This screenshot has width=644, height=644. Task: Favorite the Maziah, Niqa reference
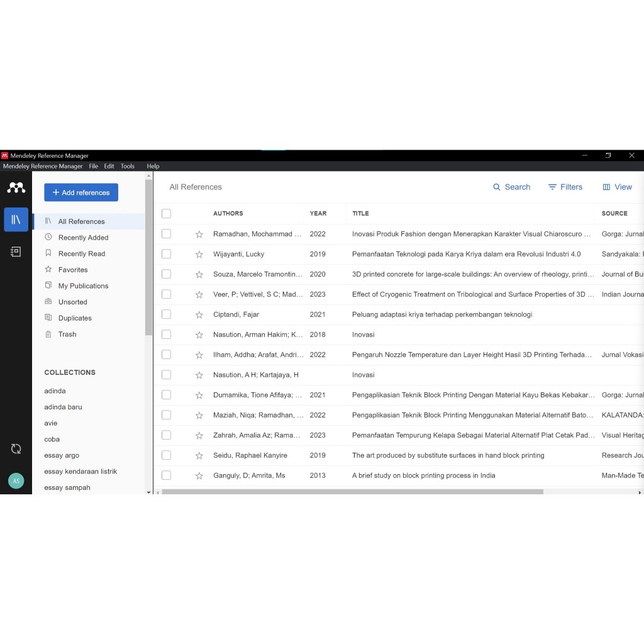click(199, 415)
